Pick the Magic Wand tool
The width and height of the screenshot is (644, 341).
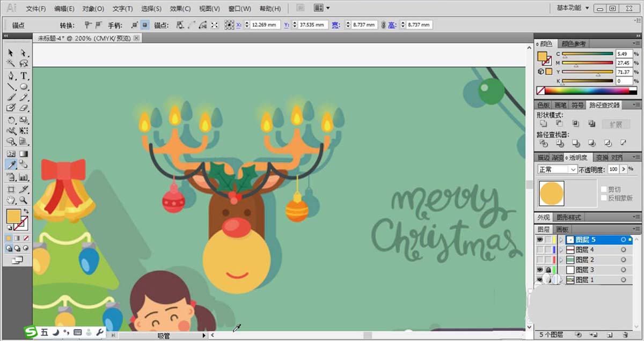11,64
